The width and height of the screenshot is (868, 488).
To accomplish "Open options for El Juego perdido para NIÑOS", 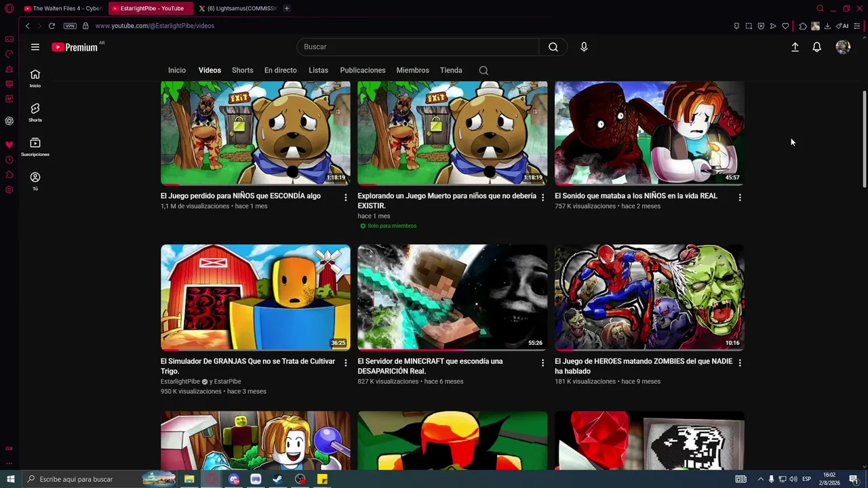I will tap(346, 197).
